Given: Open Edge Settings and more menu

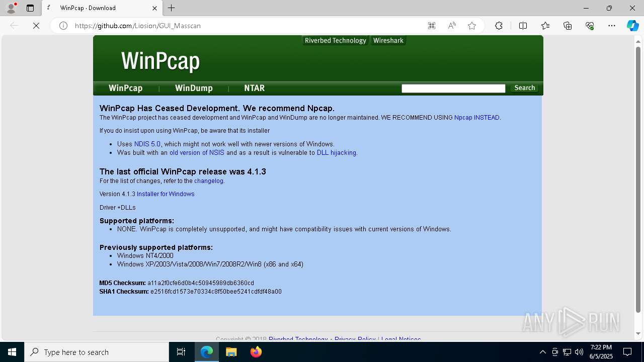Looking at the screenshot, I should pos(612,26).
